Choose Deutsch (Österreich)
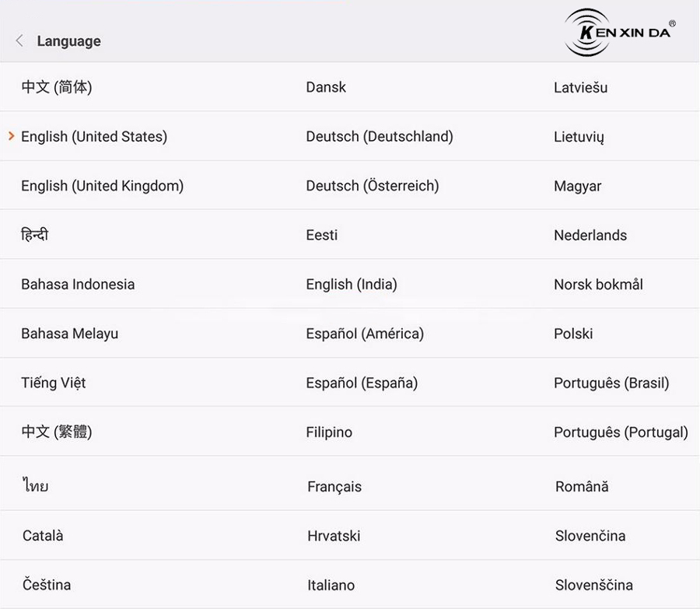700x609 pixels. (x=373, y=186)
